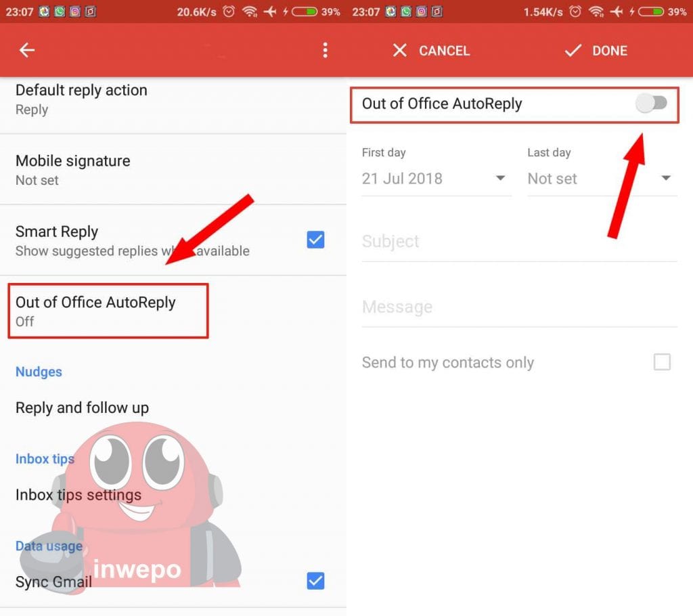Open the First day date dropdown

[437, 178]
